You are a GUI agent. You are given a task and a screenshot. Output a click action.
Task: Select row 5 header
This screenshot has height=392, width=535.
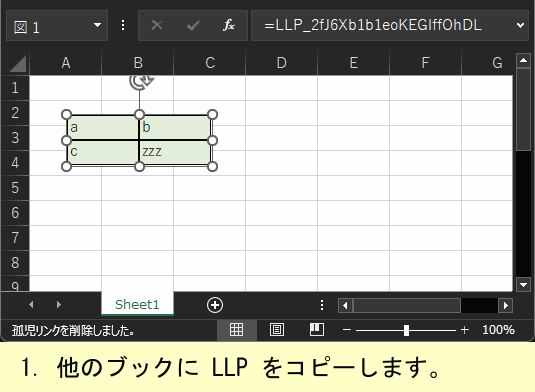point(15,188)
